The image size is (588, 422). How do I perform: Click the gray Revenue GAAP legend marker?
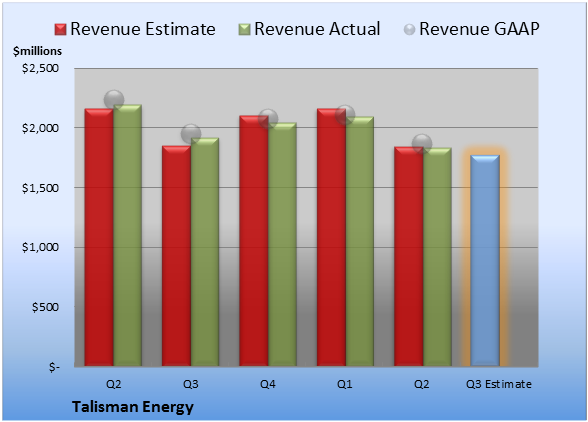(x=410, y=30)
